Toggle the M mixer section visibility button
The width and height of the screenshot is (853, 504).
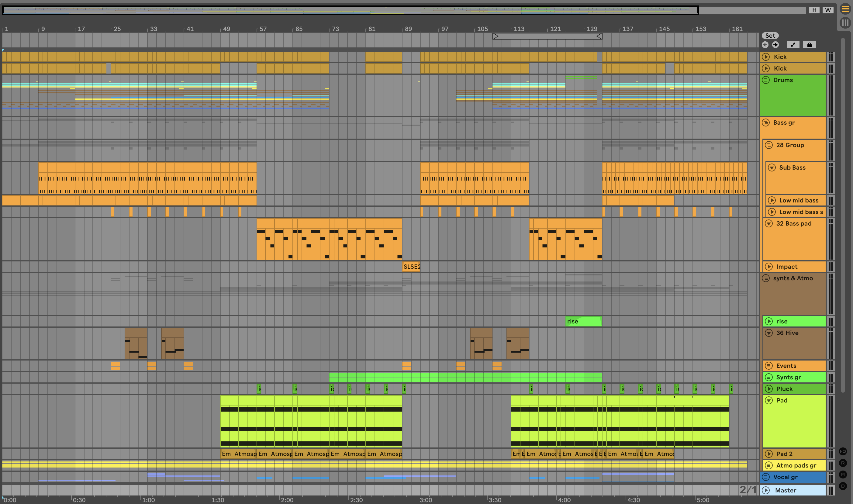843,475
